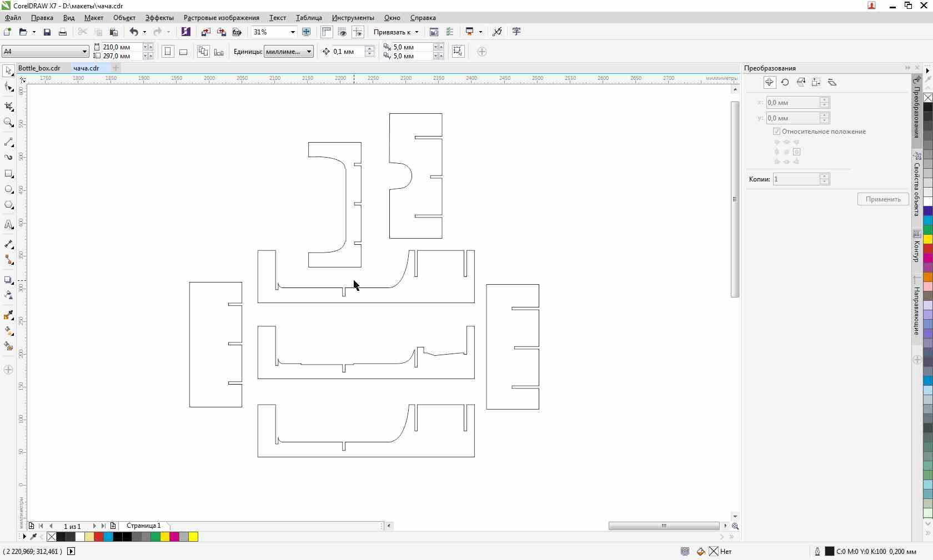Expand the Undo history dropdown arrow
This screenshot has width=933, height=560.
point(144,32)
